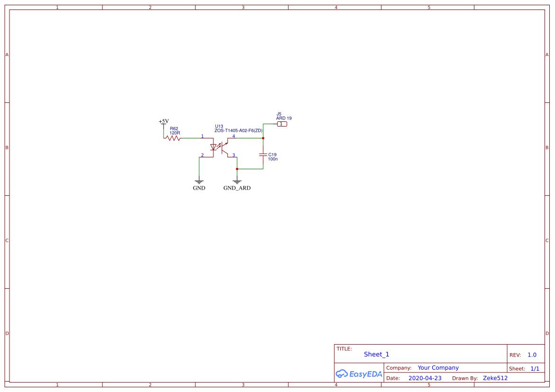
Task: Select the GND_ARD ground symbol
Action: click(237, 181)
